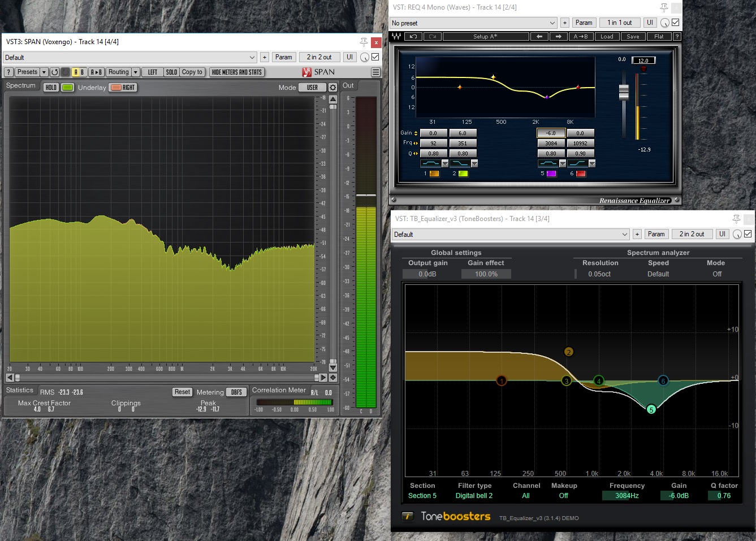756x541 pixels.
Task: Click the Frequency field showing 3084Hz
Action: click(x=627, y=496)
